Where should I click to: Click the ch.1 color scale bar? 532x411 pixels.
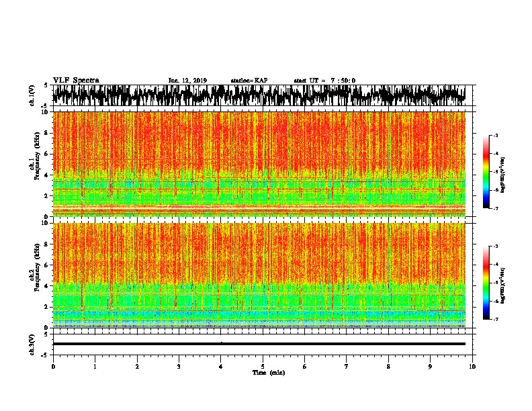tap(486, 172)
